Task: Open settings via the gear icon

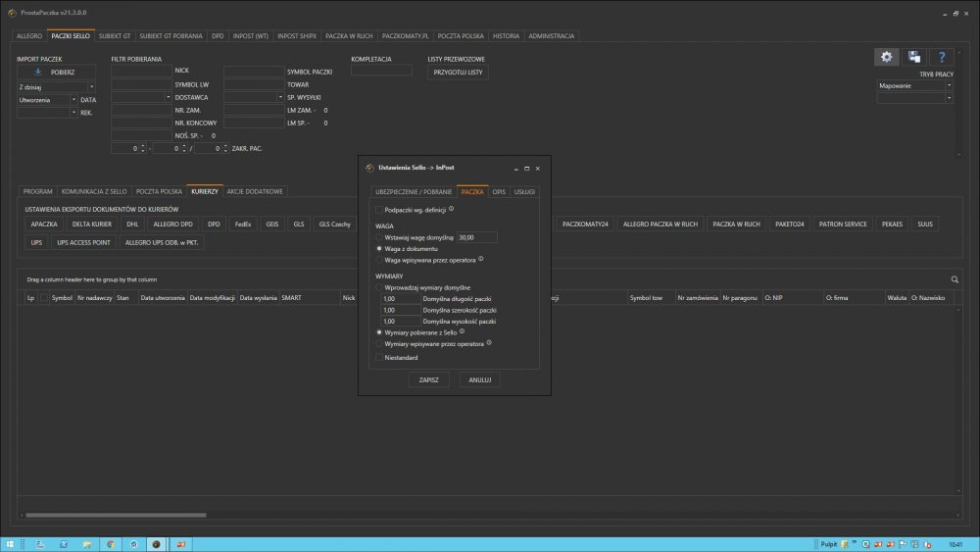Action: click(x=886, y=58)
